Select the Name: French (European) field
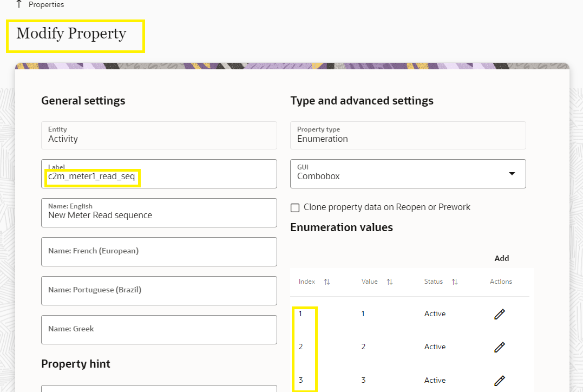Image resolution: width=583 pixels, height=392 pixels. coord(159,252)
